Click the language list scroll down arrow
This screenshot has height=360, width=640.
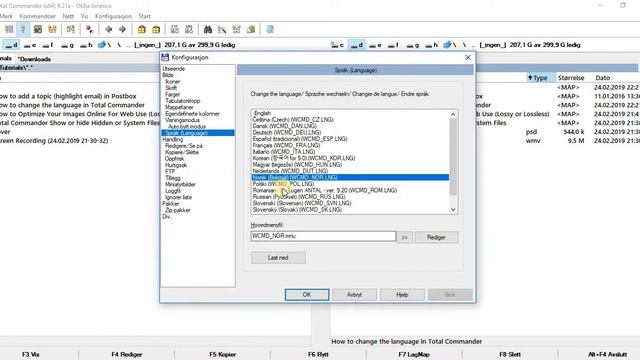[x=453, y=209]
